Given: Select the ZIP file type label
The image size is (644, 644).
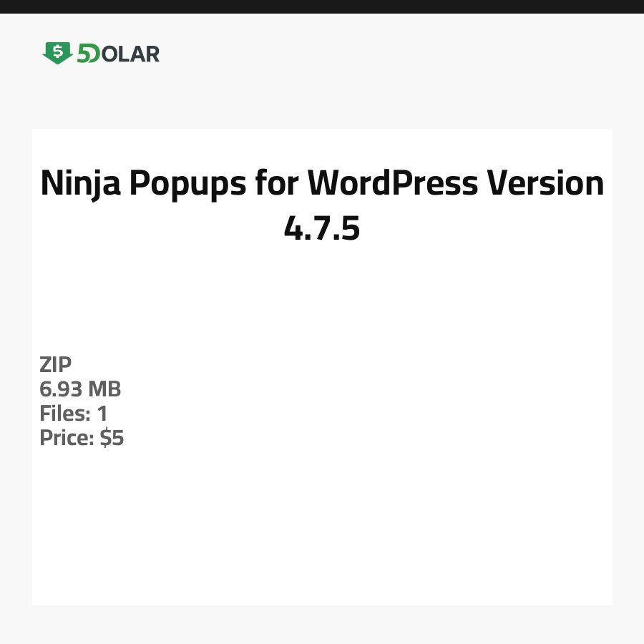Looking at the screenshot, I should coord(56,365).
